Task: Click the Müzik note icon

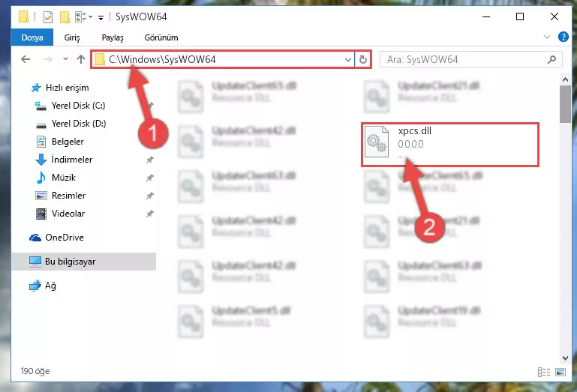Action: tap(41, 178)
